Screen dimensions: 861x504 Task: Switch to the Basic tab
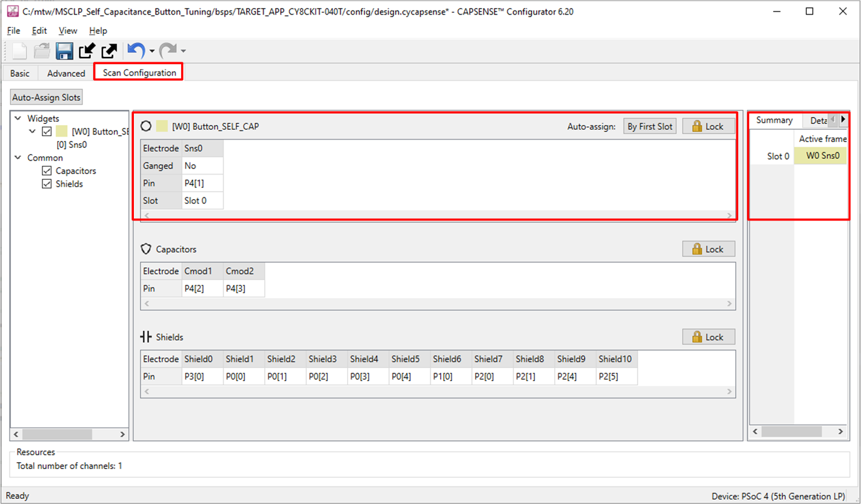pyautogui.click(x=20, y=73)
